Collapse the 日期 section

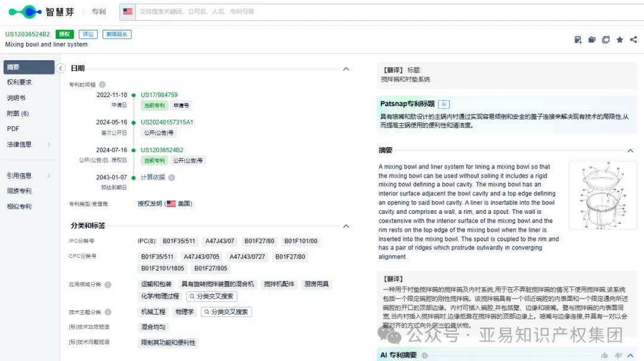(346, 69)
